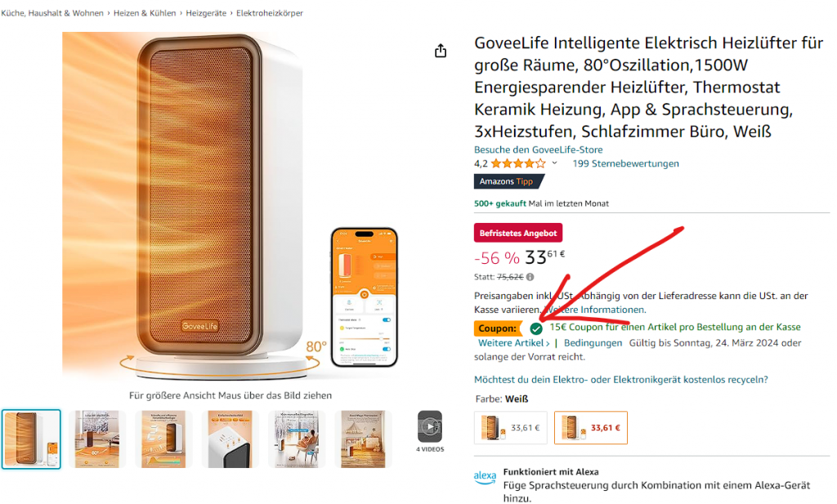
Task: Visit the GoveeLife-Store link
Action: click(x=538, y=149)
